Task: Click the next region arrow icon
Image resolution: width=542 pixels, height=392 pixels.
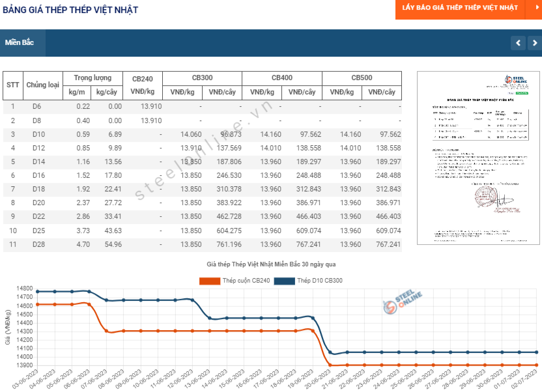Action: (535, 43)
